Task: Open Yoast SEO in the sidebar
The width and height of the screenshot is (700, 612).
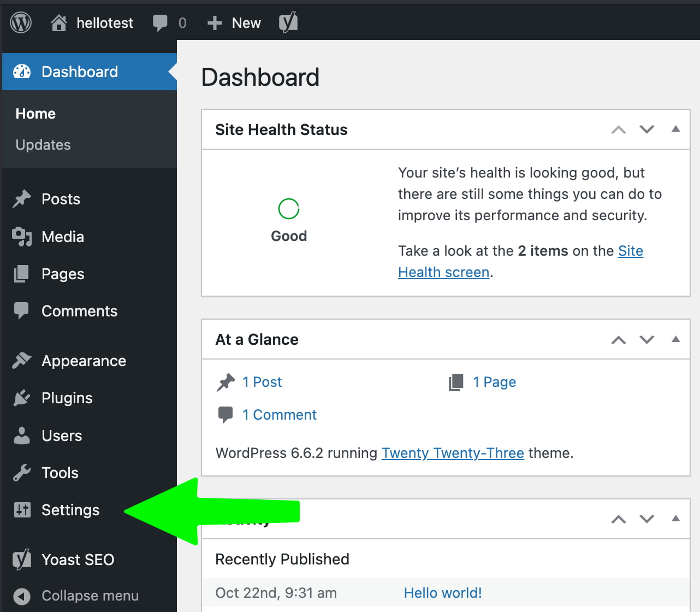Action: [78, 560]
